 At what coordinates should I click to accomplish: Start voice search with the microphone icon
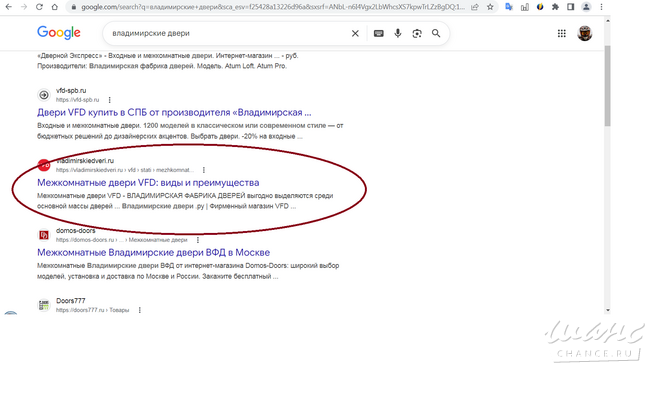pyautogui.click(x=398, y=33)
